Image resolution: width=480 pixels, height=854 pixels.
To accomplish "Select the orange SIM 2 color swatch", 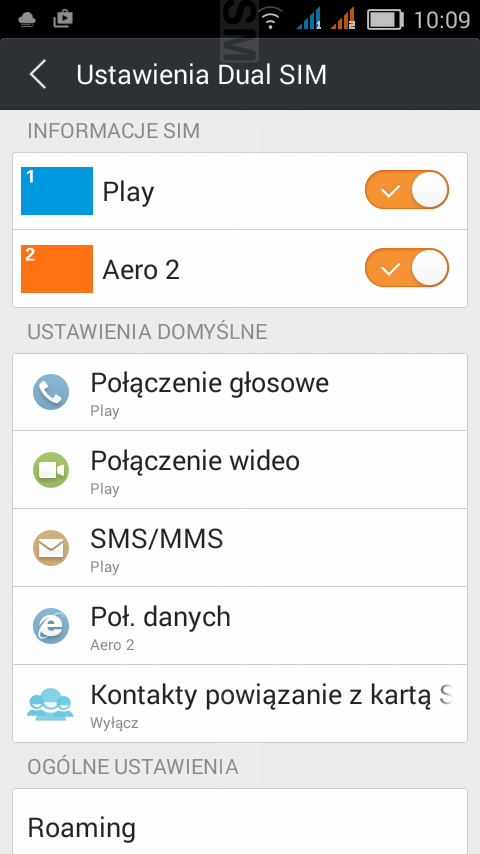I will click(x=57, y=269).
